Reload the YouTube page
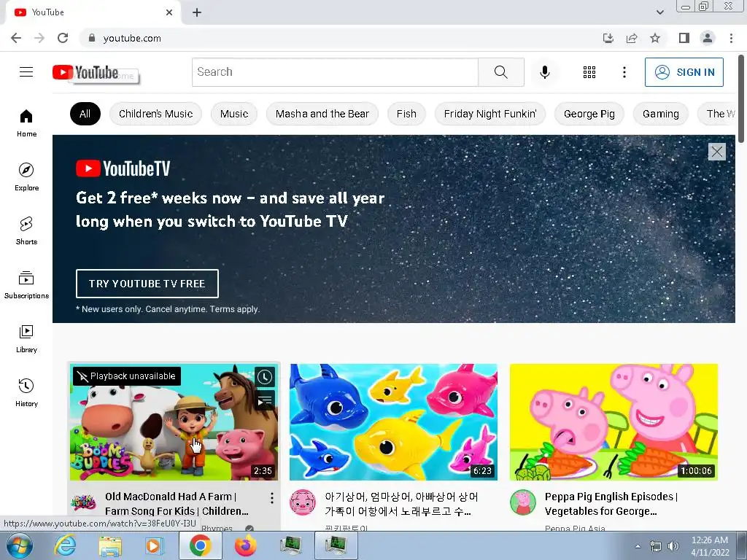This screenshot has height=560, width=747. [63, 38]
